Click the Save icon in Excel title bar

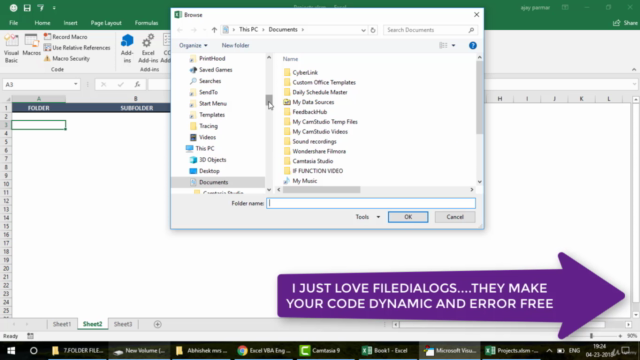[27, 8]
